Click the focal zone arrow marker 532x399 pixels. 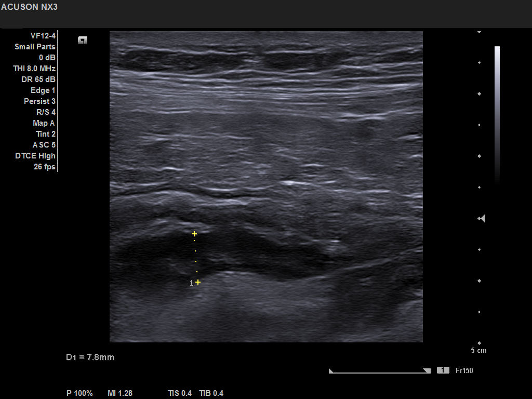(482, 219)
